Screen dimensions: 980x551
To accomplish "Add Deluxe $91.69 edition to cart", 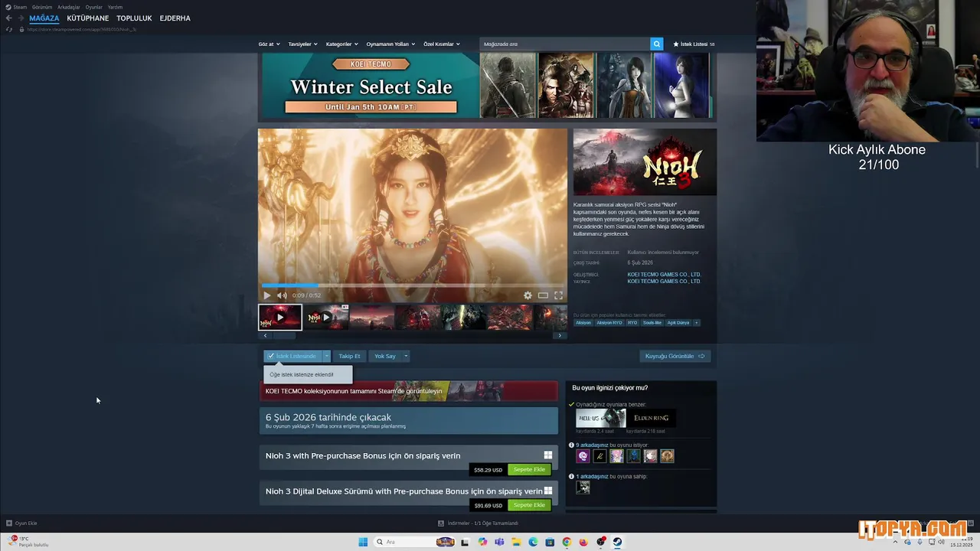I will tap(529, 505).
